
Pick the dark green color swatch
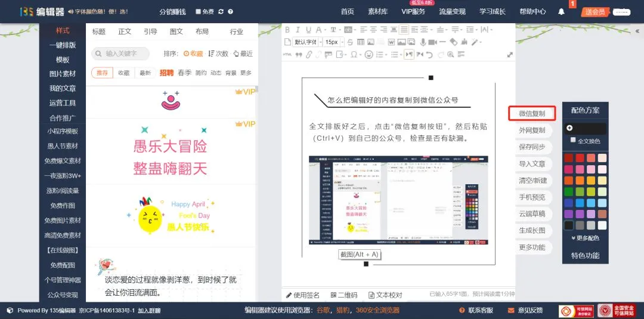(x=568, y=191)
